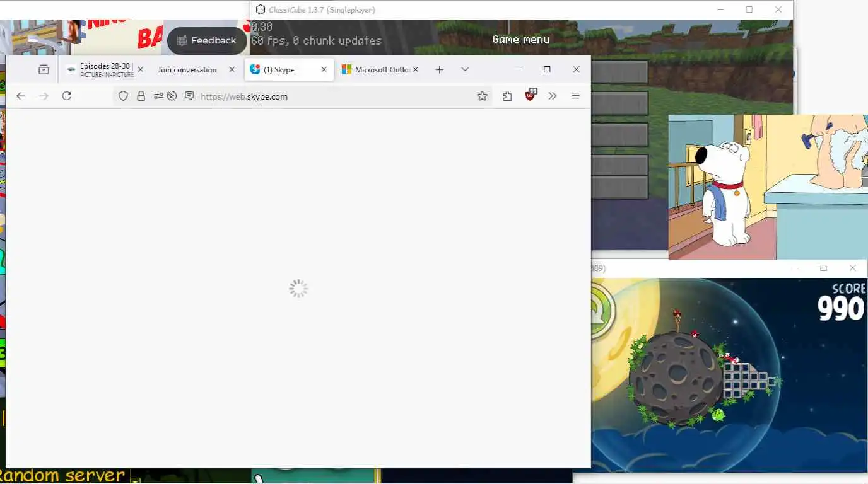Select the (1) Skype tab
The image size is (868, 484).
(x=289, y=69)
